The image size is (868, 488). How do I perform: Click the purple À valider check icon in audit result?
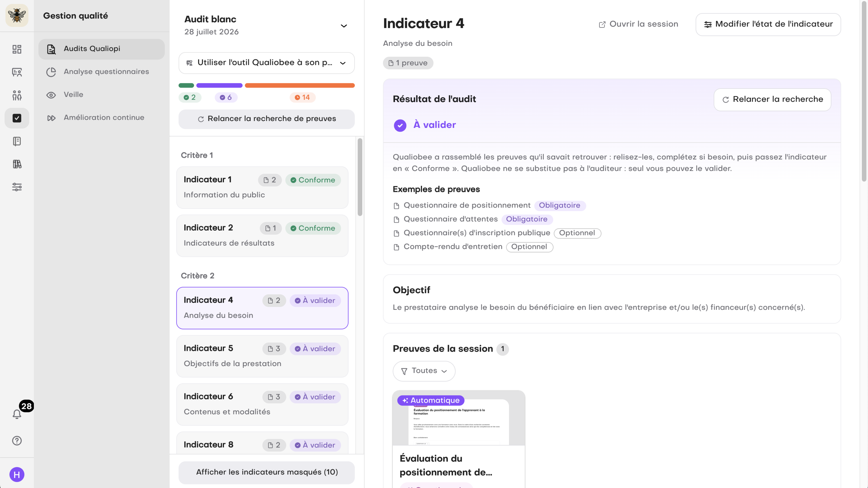pyautogui.click(x=400, y=125)
